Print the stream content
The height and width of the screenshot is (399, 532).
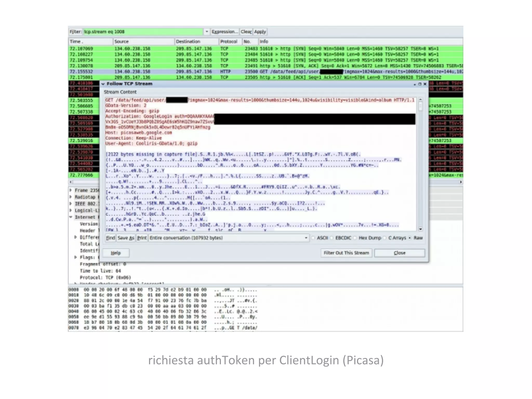pyautogui.click(x=142, y=238)
